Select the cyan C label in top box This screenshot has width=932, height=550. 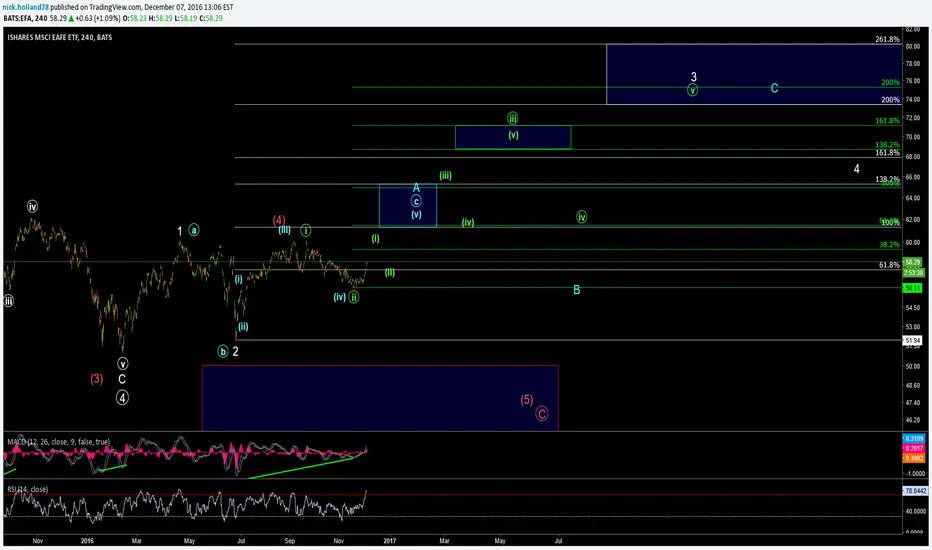(774, 88)
